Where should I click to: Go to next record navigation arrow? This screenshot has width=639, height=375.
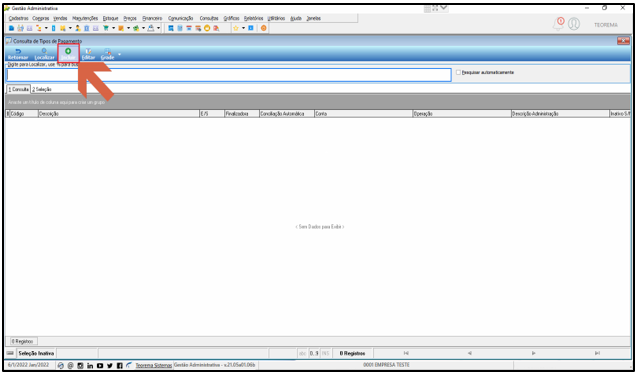pyautogui.click(x=533, y=353)
